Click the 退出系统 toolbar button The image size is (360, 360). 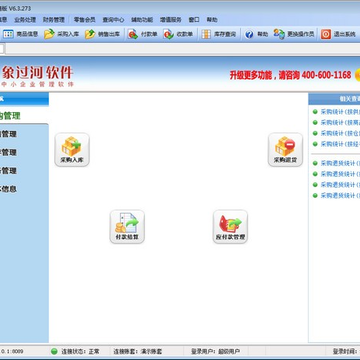pos(338,34)
